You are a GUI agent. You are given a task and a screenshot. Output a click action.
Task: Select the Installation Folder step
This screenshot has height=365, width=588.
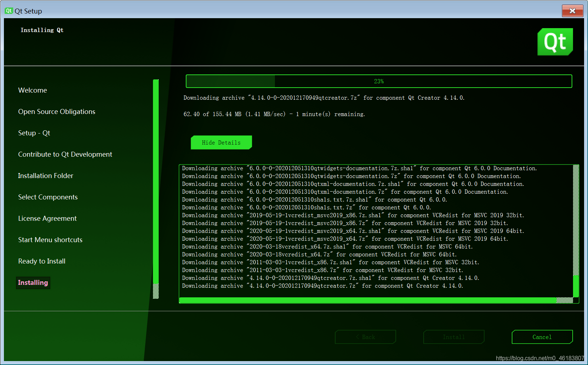pyautogui.click(x=46, y=176)
